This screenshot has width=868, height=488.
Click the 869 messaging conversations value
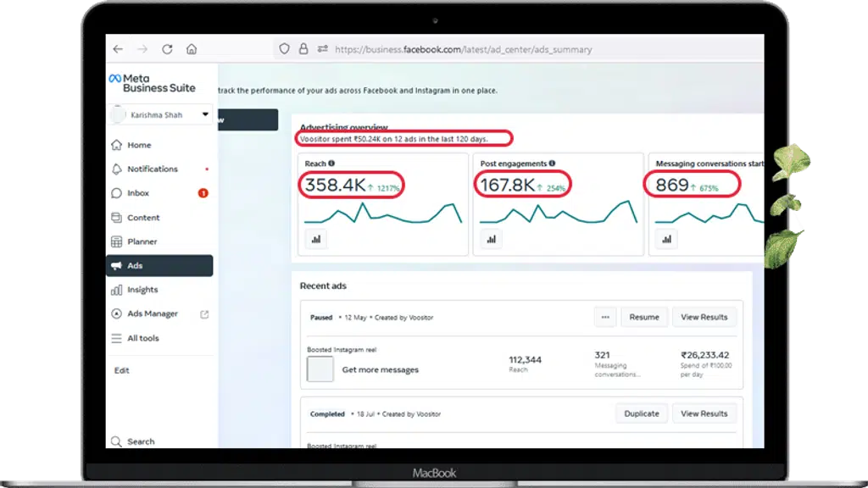[672, 185]
